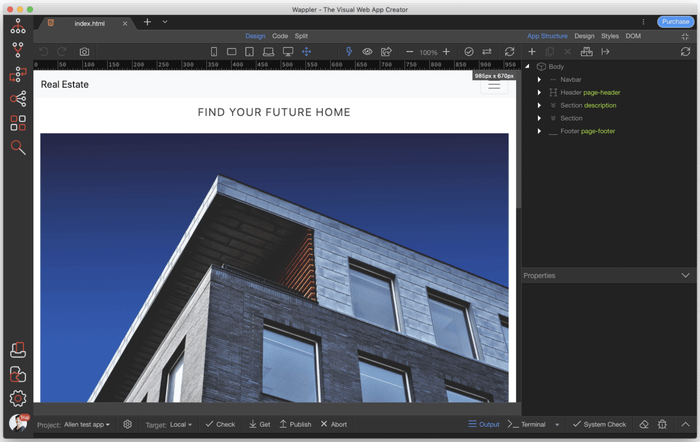700x442 pixels.
Task: Open the tab list dropdown chevron
Action: pyautogui.click(x=165, y=22)
